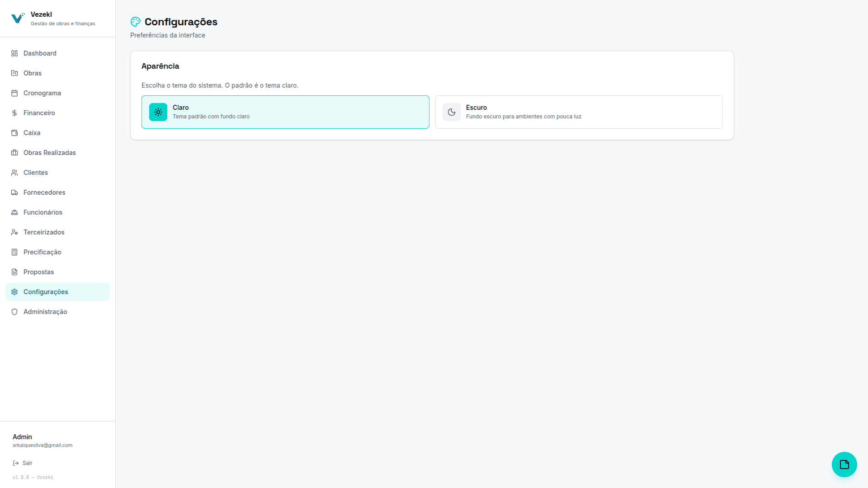Click the Clientes people icon
This screenshot has width=868, height=488.
click(14, 173)
